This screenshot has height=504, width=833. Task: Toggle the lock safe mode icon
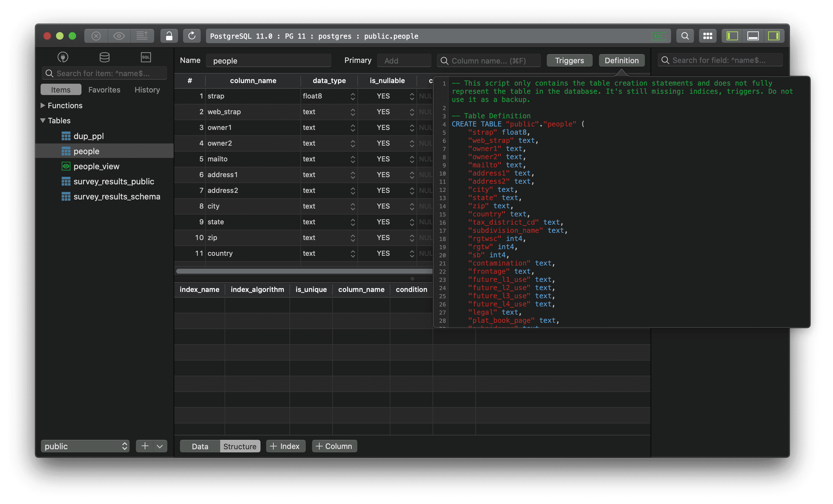(169, 36)
